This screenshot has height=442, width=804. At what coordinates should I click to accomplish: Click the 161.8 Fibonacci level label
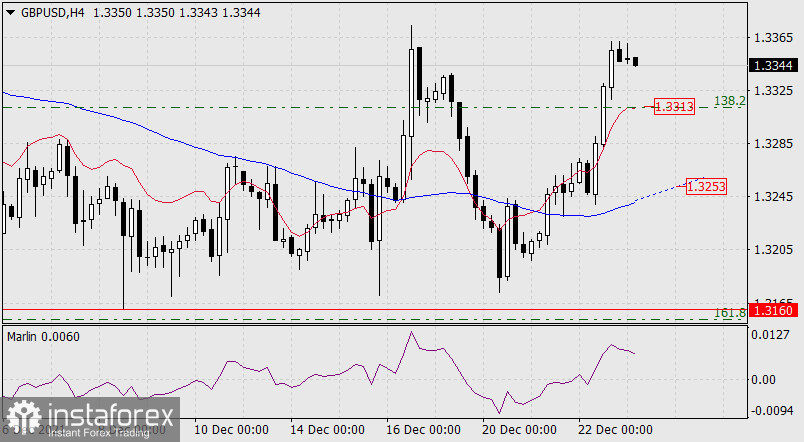point(729,313)
